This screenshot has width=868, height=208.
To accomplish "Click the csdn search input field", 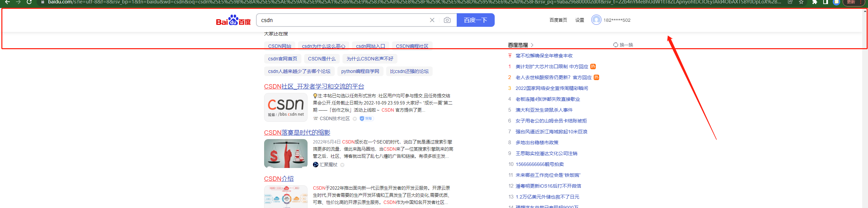I will click(342, 20).
